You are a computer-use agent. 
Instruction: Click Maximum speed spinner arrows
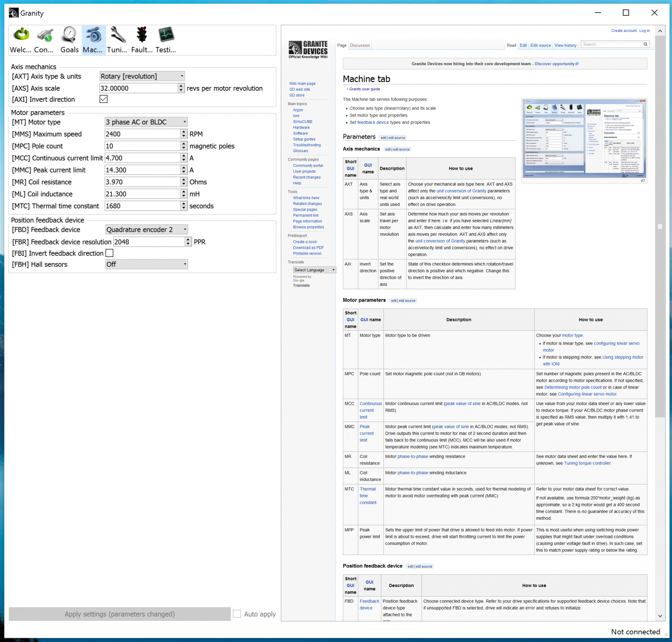pyautogui.click(x=184, y=134)
